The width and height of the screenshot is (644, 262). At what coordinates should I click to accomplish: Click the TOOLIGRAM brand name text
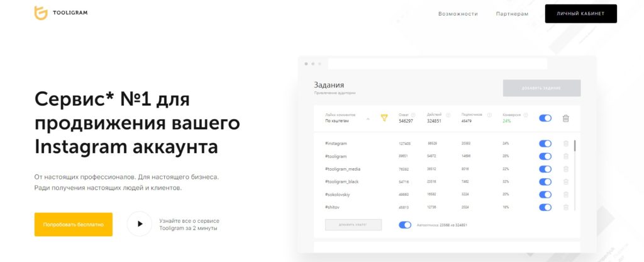[70, 13]
